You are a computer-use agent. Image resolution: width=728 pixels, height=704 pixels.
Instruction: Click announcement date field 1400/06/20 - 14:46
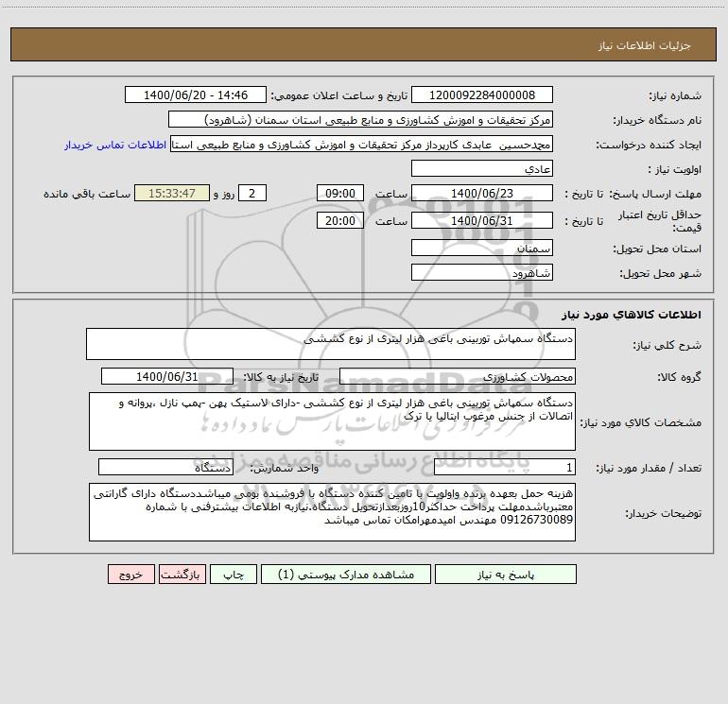click(196, 95)
